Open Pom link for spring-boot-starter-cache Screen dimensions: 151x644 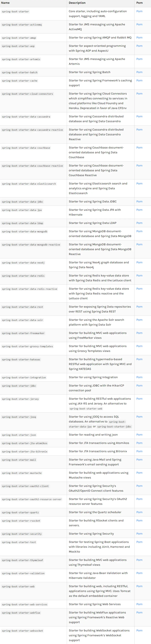[139, 81]
